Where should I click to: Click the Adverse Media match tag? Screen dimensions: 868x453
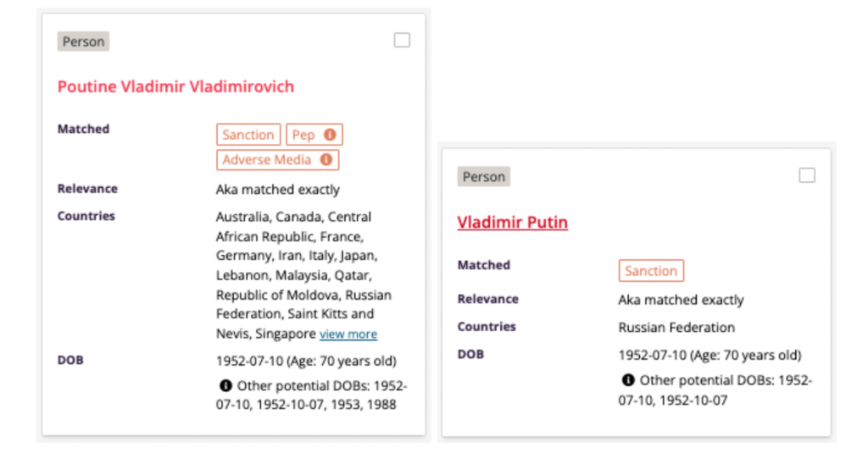point(267,159)
